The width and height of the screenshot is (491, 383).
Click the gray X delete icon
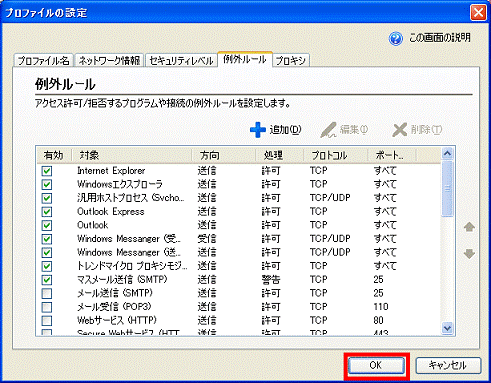click(x=400, y=130)
